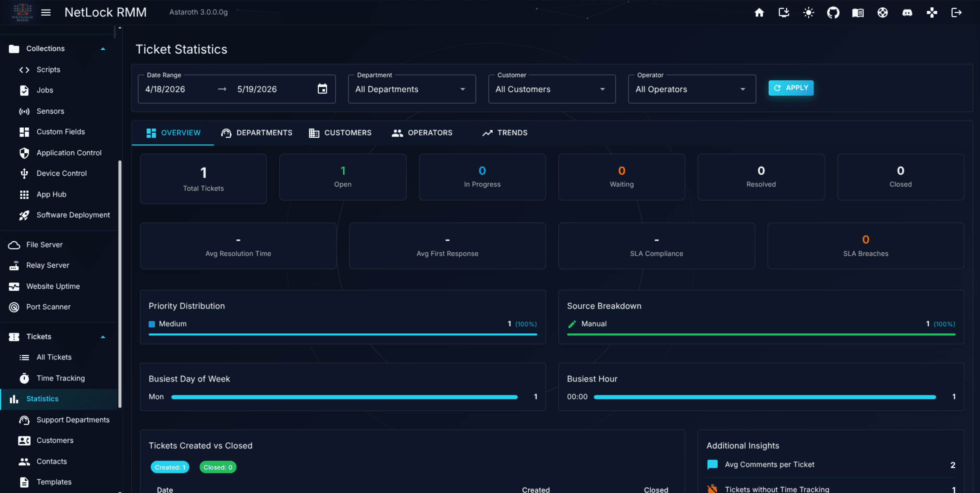Open the Customer dropdown
The height and width of the screenshot is (493, 980).
552,89
